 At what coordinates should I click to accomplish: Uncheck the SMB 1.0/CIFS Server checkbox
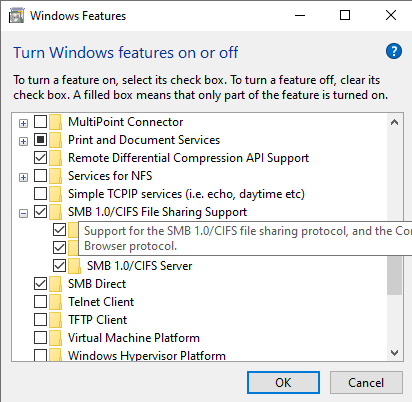click(59, 266)
